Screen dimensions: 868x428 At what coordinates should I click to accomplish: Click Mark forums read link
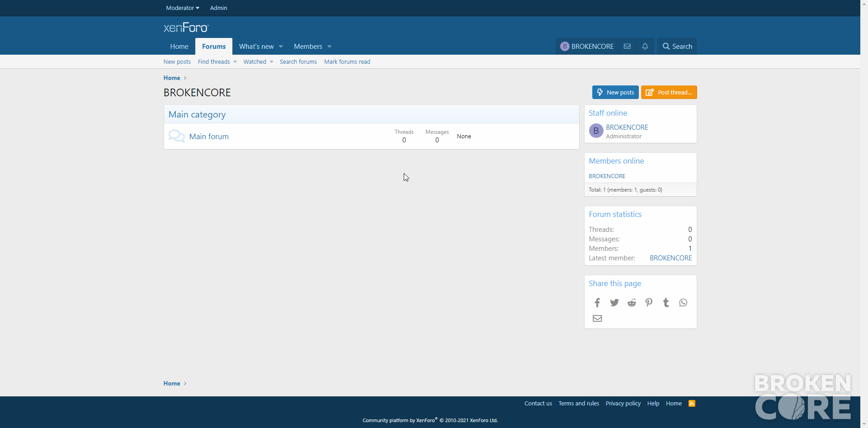(x=347, y=62)
